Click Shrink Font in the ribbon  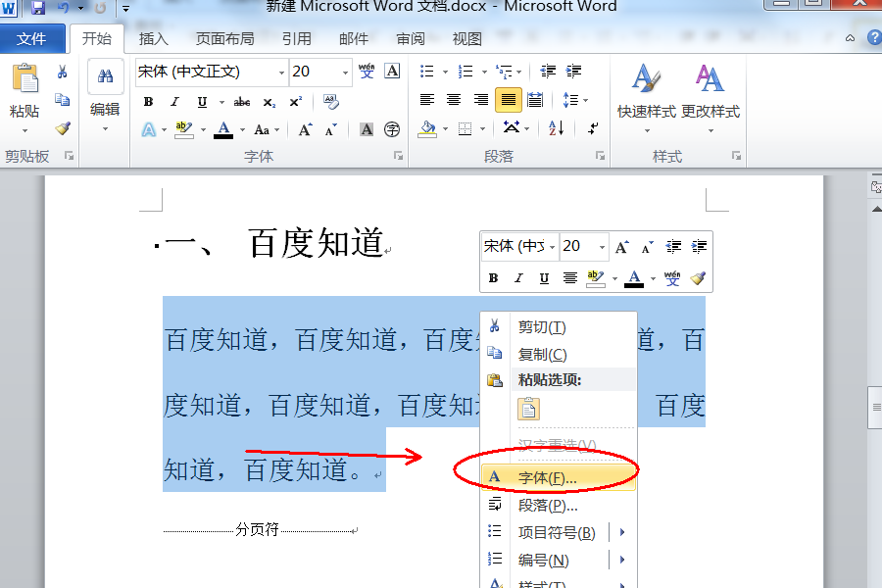pyautogui.click(x=331, y=130)
